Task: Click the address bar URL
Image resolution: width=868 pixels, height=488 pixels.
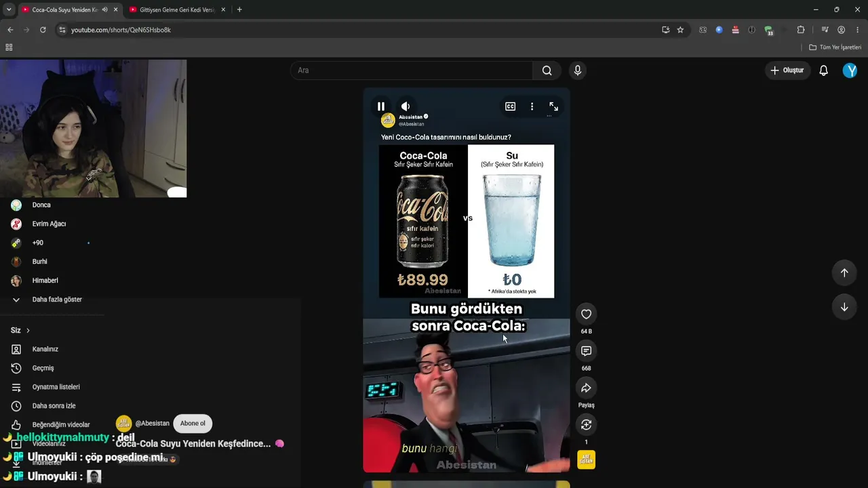Action: tap(121, 30)
